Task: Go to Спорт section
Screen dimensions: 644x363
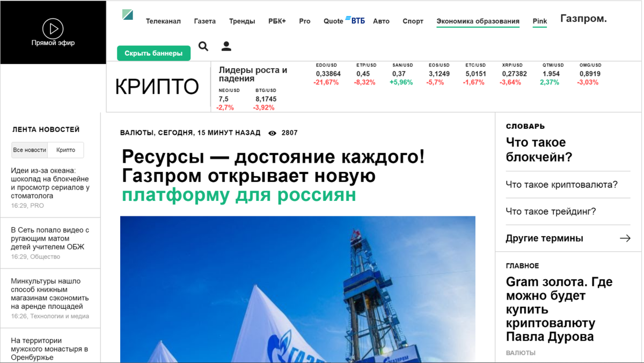Action: coord(413,21)
